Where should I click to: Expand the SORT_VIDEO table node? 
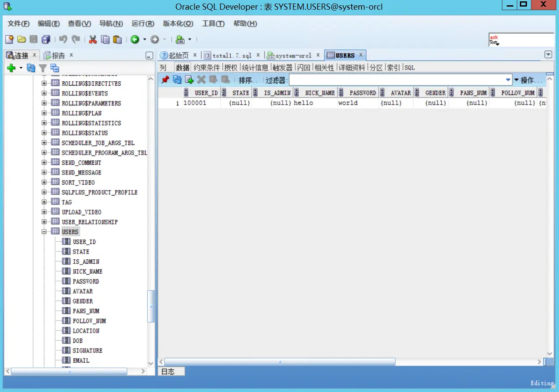(44, 182)
